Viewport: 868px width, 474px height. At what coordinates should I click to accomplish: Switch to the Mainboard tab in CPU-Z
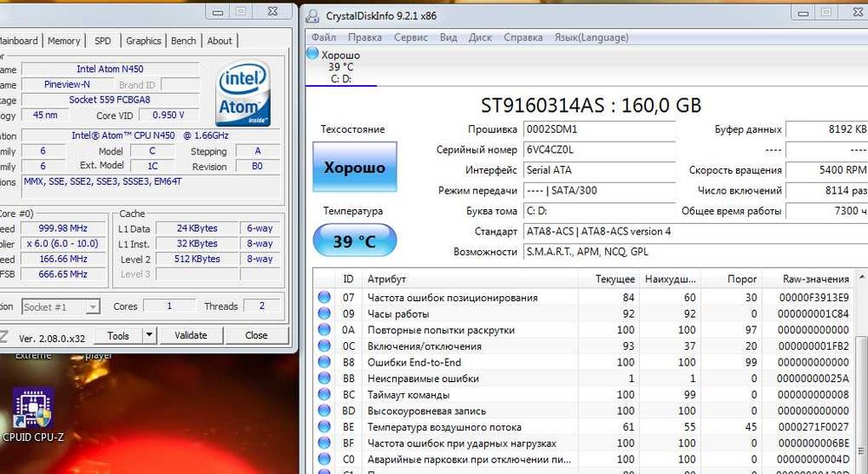click(19, 41)
